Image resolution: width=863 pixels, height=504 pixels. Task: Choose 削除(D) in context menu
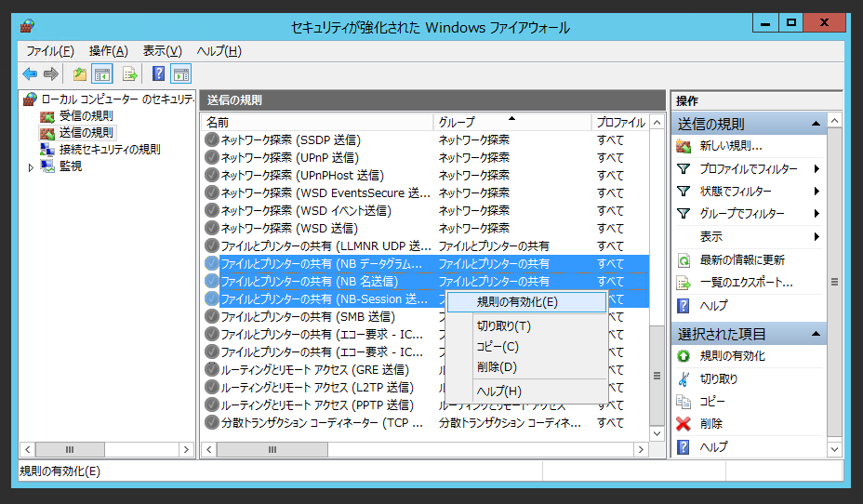coord(526,367)
